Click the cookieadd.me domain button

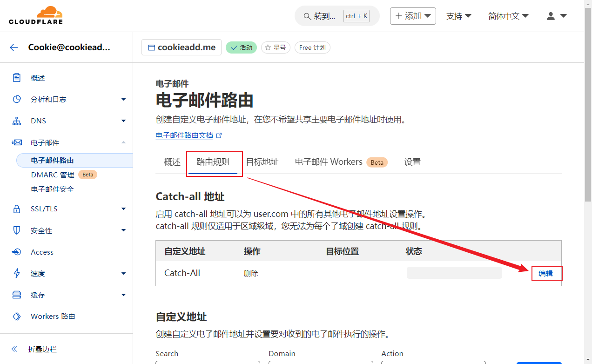coord(182,47)
